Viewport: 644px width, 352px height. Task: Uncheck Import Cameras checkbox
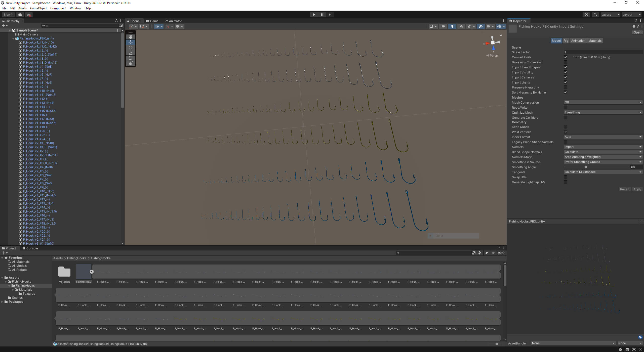[565, 77]
